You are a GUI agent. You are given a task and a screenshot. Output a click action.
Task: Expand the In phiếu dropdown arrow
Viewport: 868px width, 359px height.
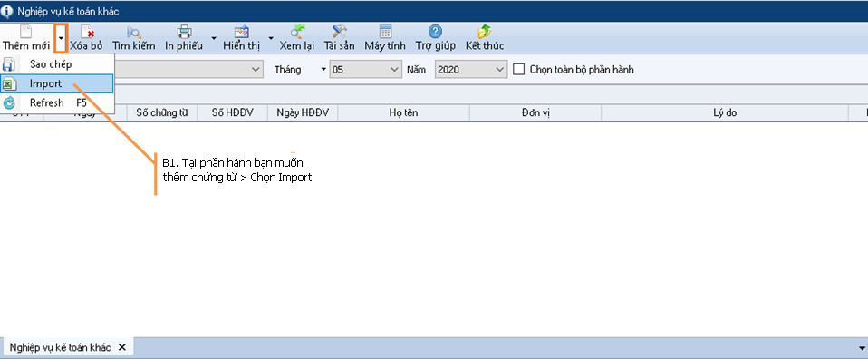(x=214, y=38)
